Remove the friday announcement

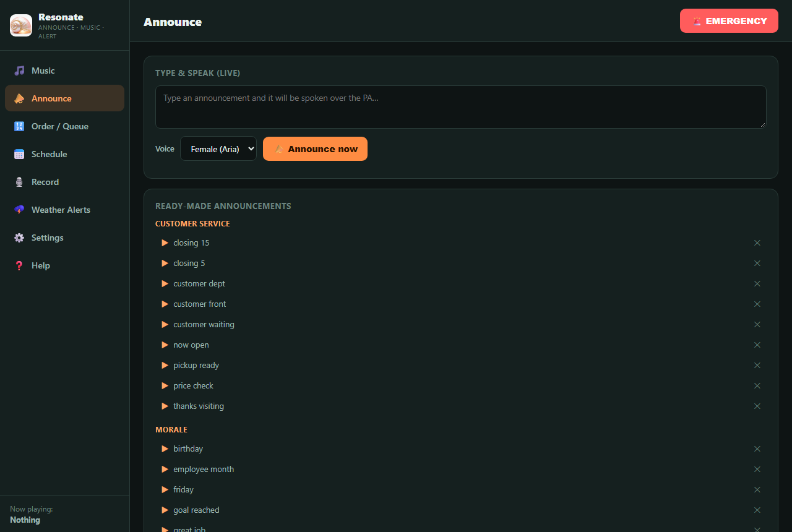point(757,489)
